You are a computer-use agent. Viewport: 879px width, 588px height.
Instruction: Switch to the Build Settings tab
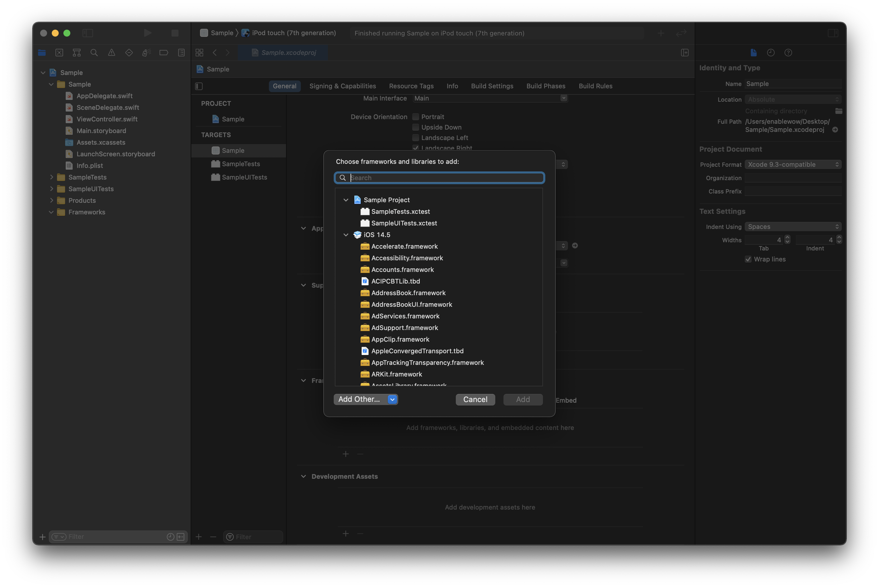click(x=492, y=86)
